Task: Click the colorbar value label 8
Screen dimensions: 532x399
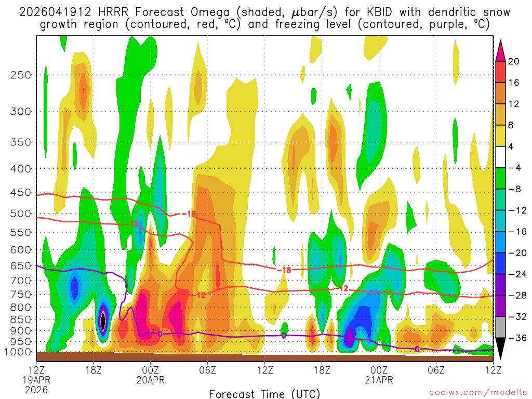Action: click(x=511, y=125)
